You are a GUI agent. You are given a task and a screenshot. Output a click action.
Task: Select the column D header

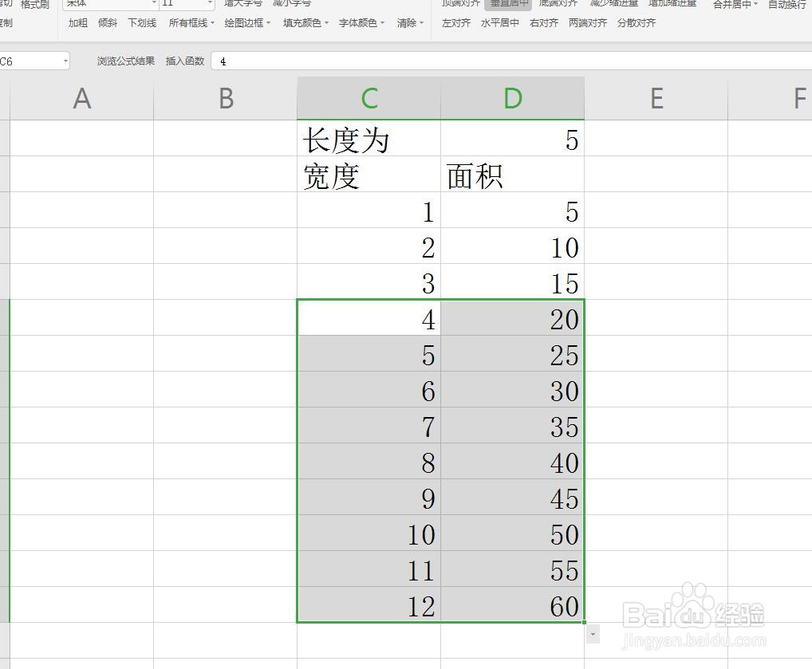point(513,97)
